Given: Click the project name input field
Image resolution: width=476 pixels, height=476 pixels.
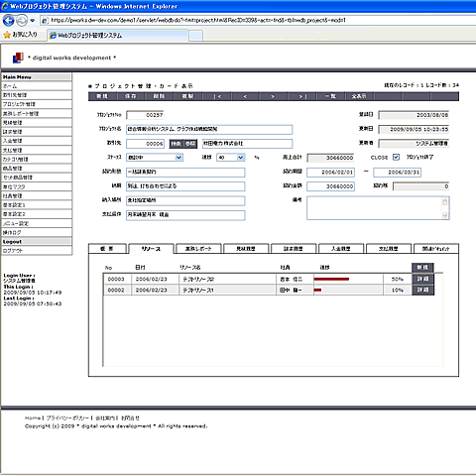Looking at the screenshot, I should [x=209, y=129].
